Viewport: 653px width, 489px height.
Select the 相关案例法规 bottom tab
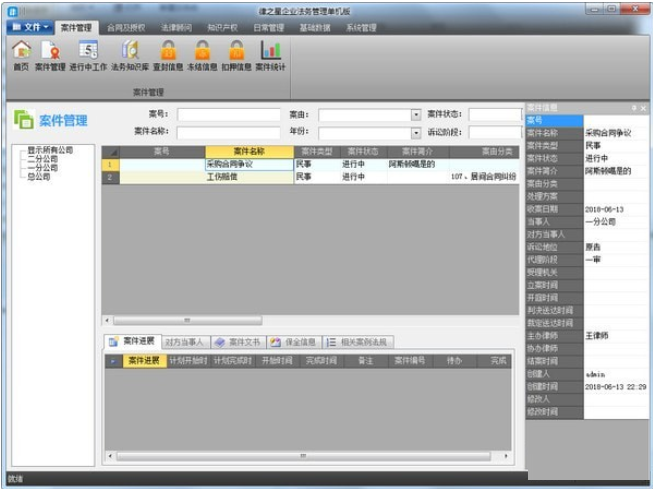[357, 342]
